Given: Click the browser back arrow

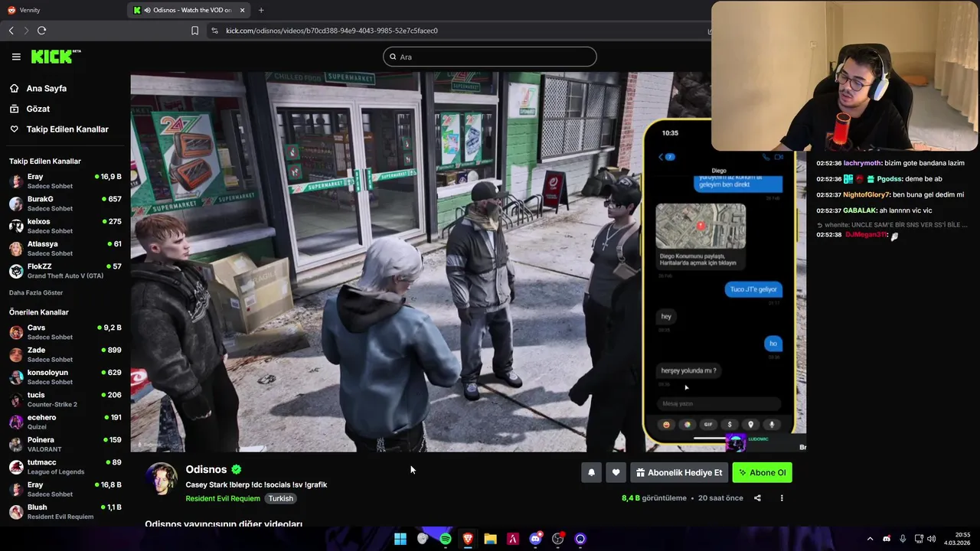Looking at the screenshot, I should (11, 31).
